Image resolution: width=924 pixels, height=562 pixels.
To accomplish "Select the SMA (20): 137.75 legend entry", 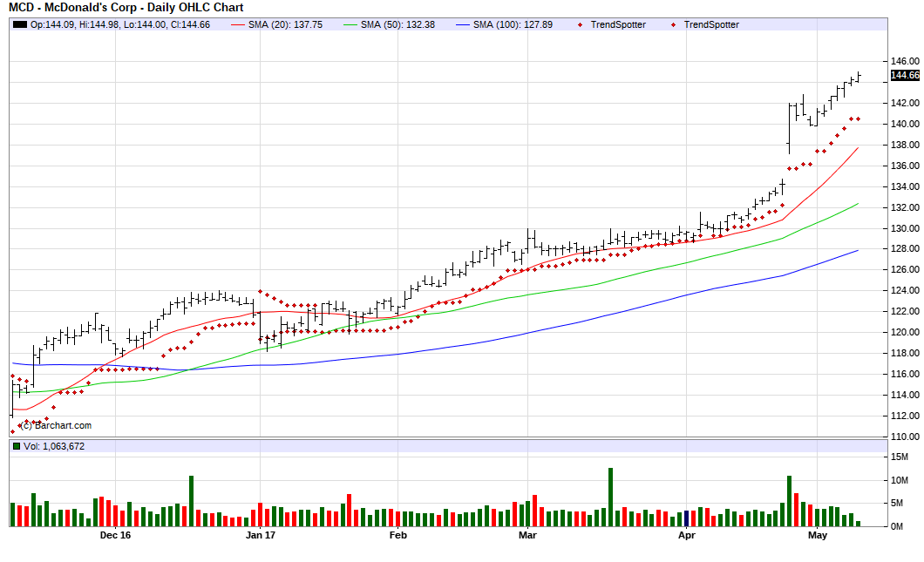I will [x=285, y=24].
